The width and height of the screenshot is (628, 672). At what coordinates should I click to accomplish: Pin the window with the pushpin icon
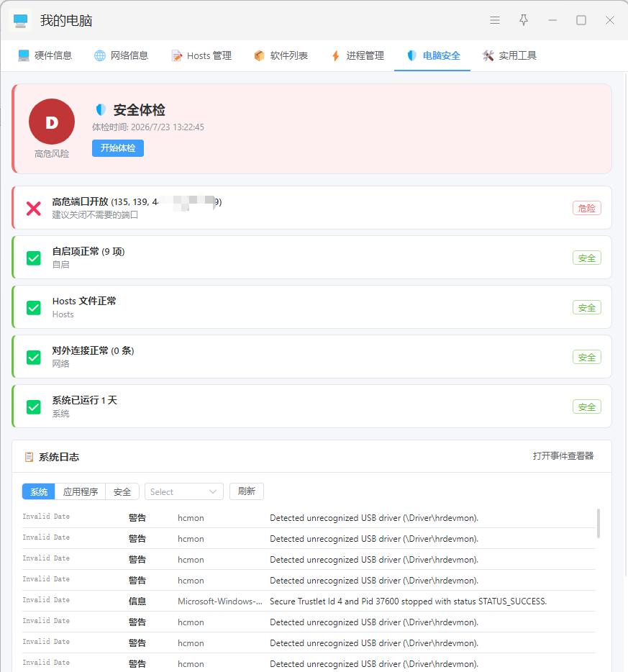point(524,20)
